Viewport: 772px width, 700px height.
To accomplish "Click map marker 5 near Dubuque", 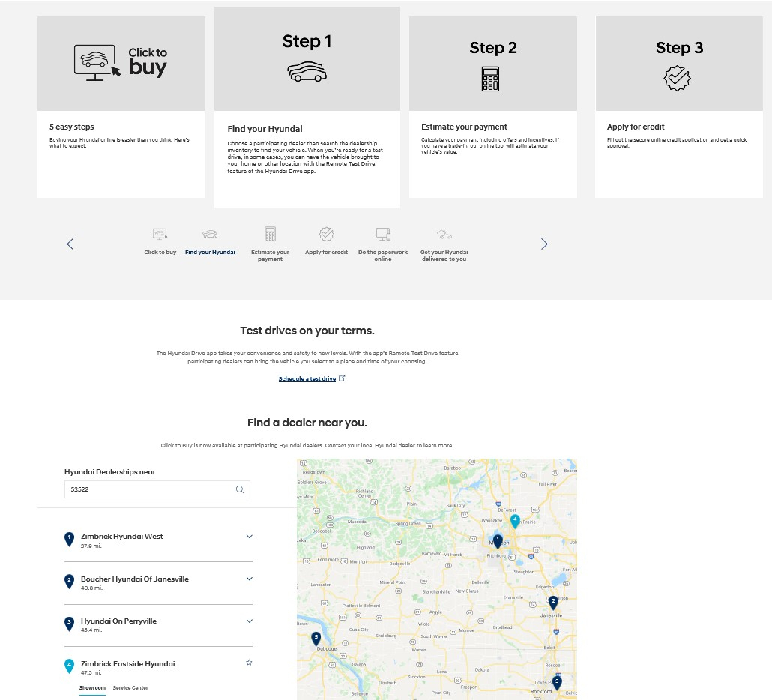I will click(x=316, y=638).
